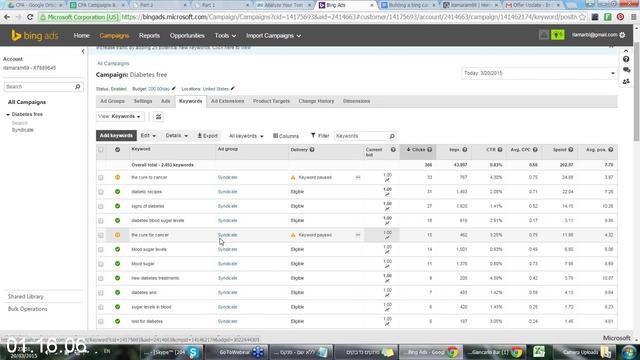Click the green lightbulb icon in header
Viewport: 640px width, 360px height.
[x=557, y=35]
